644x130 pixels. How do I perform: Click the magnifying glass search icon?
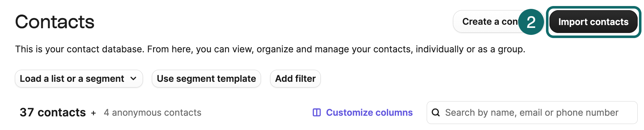click(436, 113)
